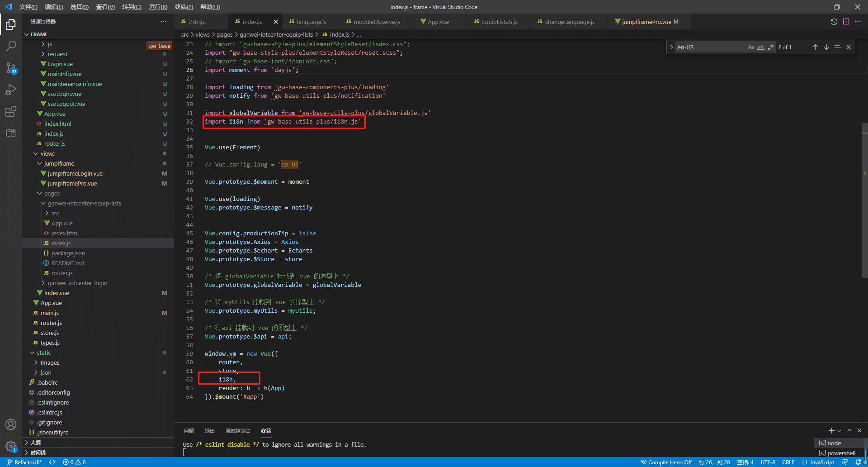Image resolution: width=868 pixels, height=467 pixels.
Task: Toggle Match Whole Word in find widget
Action: click(x=761, y=47)
